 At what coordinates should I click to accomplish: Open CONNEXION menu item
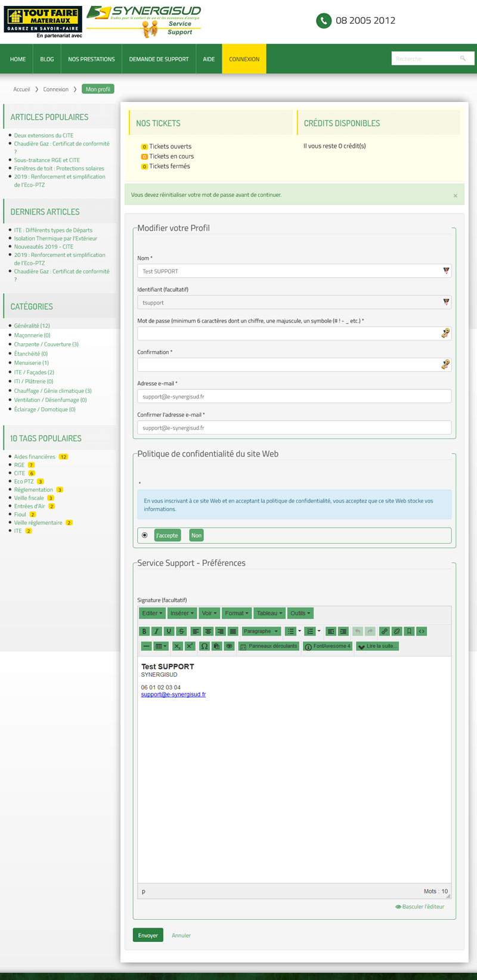pyautogui.click(x=244, y=59)
